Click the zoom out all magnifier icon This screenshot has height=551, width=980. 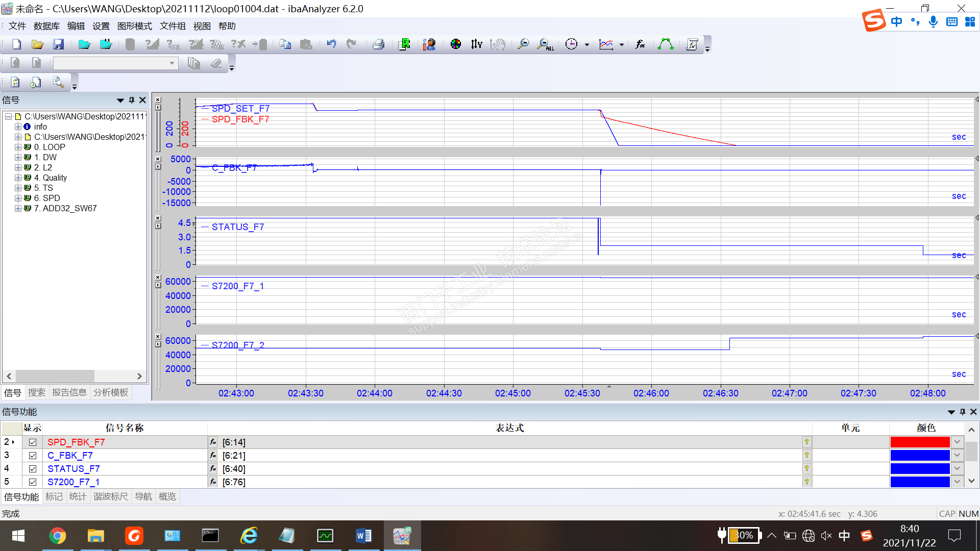[x=545, y=44]
